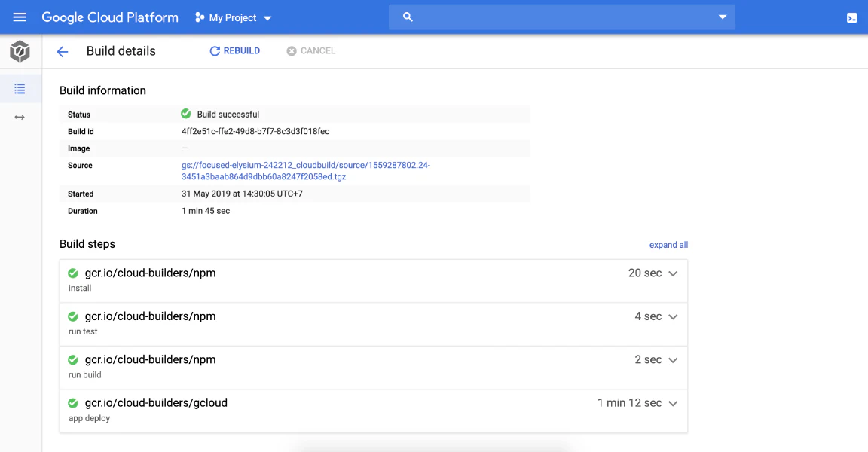868x452 pixels.
Task: Focus the top search input field
Action: point(562,17)
